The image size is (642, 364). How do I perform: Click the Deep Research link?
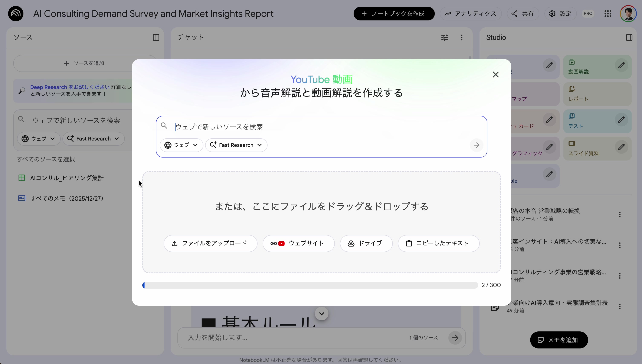(x=48, y=87)
